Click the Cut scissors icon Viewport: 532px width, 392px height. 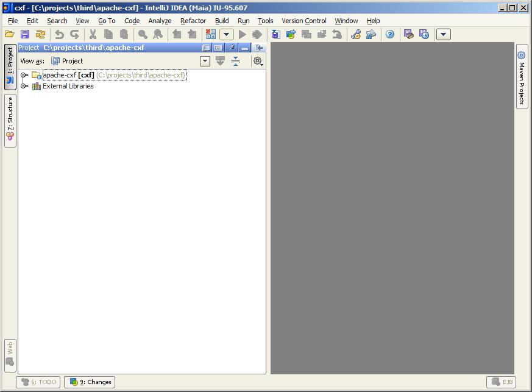tap(93, 34)
